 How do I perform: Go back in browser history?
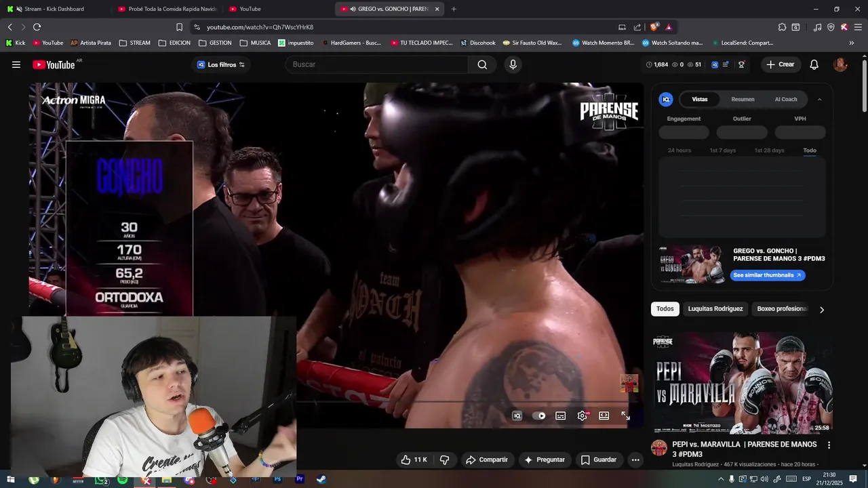(x=9, y=27)
